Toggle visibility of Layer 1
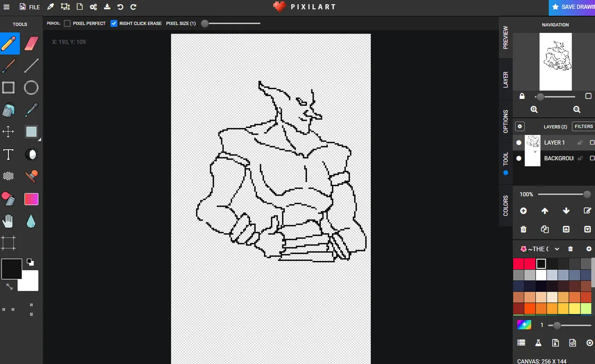 click(519, 143)
